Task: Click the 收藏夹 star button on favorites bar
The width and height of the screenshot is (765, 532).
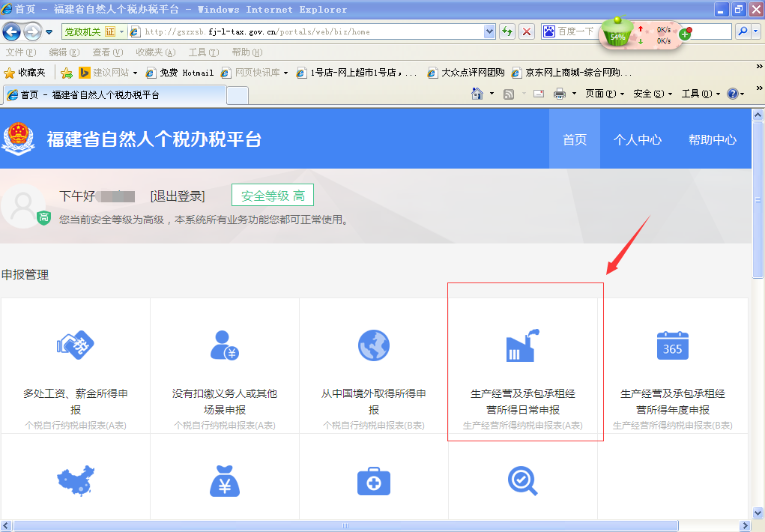Action: (x=25, y=73)
